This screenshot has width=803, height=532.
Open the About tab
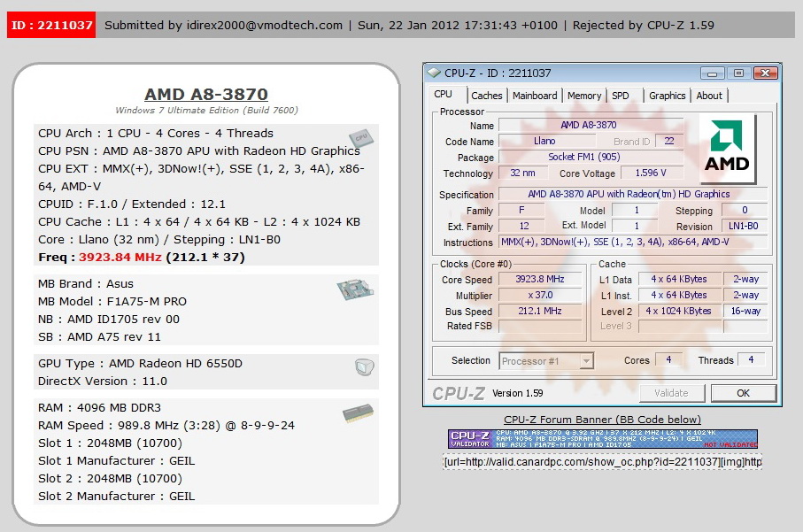click(x=709, y=96)
